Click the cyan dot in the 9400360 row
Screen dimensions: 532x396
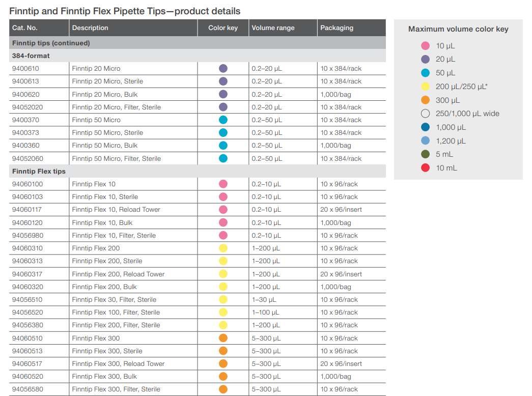[x=223, y=146]
